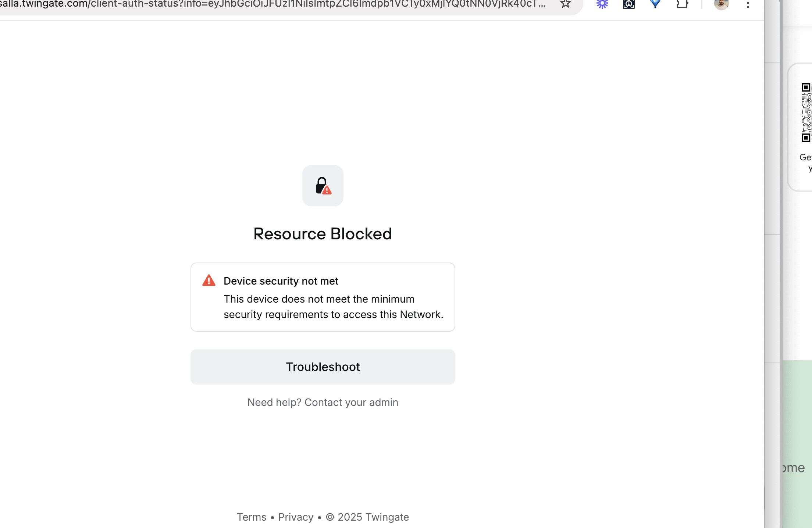This screenshot has width=812, height=528.
Task: Click the QR code in side panel
Action: pyautogui.click(x=806, y=113)
